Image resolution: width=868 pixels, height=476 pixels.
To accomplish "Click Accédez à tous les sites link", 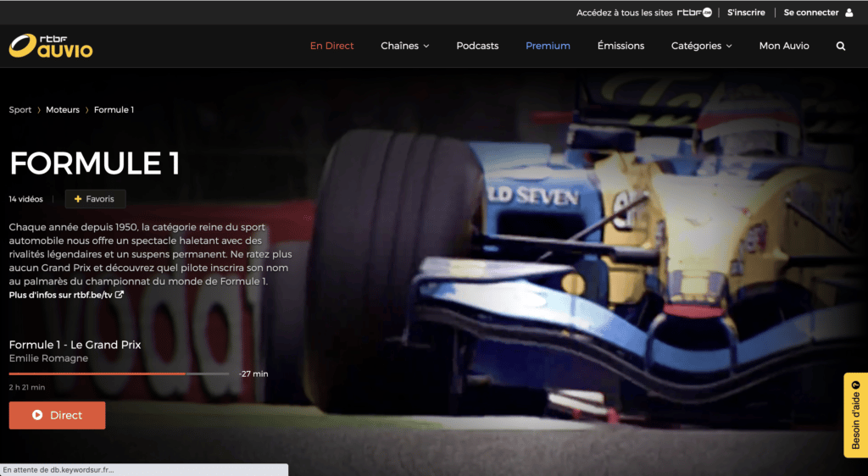I will pyautogui.click(x=625, y=12).
